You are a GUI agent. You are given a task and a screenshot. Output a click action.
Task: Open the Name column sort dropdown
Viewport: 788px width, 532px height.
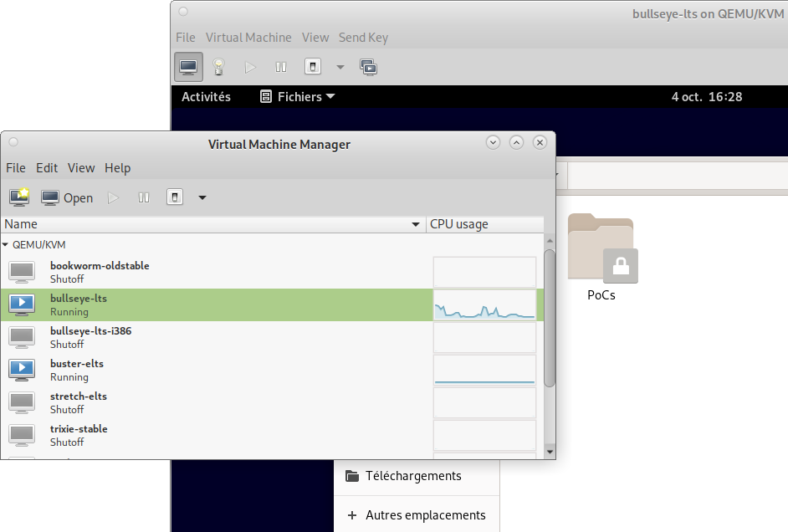click(415, 223)
